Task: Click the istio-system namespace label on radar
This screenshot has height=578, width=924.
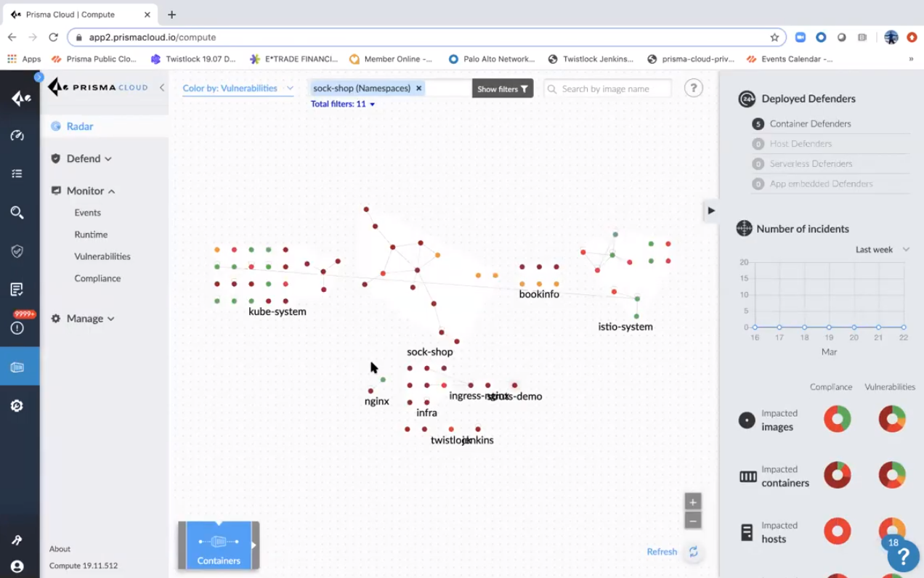Action: [x=625, y=327]
